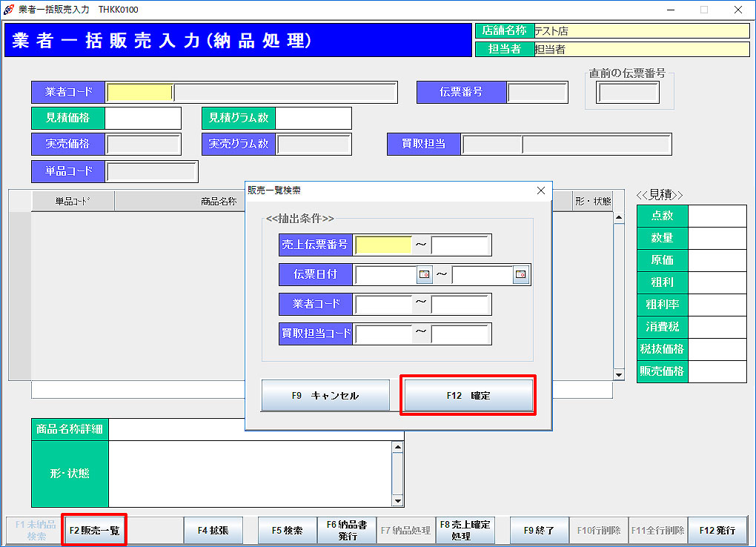The image size is (756, 547).
Task: Click the F12 発行 button
Action: tap(717, 531)
